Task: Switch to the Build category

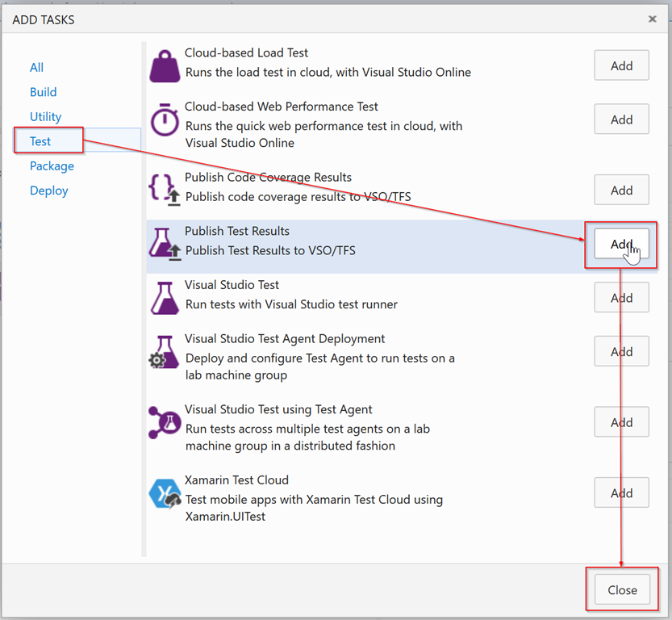Action: (x=44, y=92)
